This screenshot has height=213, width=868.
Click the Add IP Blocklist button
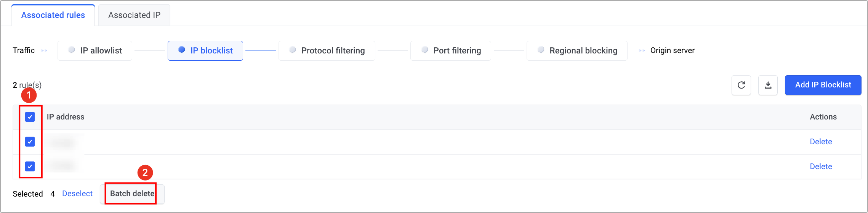click(823, 85)
